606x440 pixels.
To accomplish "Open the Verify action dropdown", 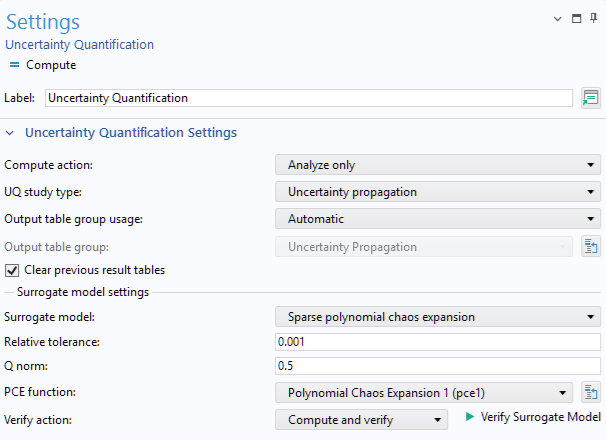I will [361, 420].
